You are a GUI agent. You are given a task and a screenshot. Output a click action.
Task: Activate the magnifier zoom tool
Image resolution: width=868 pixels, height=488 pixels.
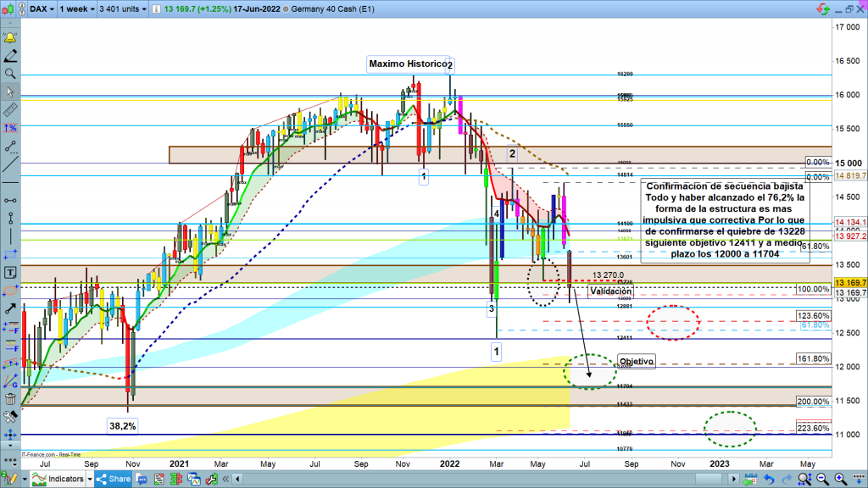point(10,75)
